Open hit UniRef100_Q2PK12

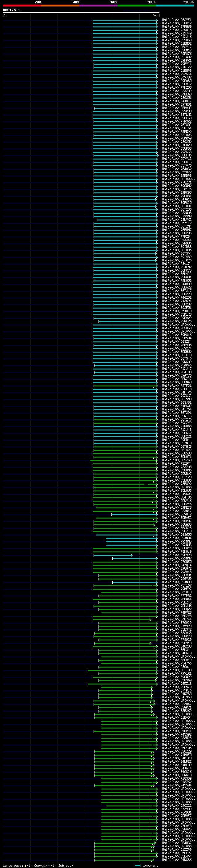coord(177,23)
